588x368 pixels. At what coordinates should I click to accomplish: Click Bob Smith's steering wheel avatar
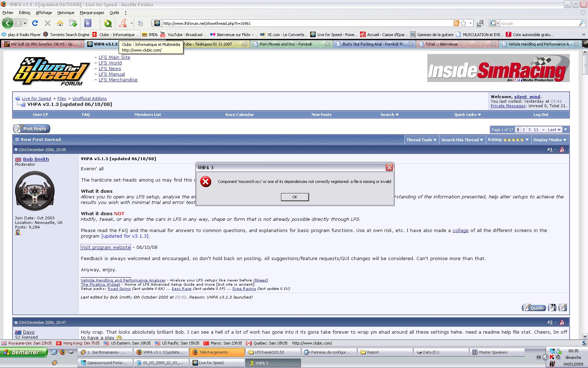point(35,191)
